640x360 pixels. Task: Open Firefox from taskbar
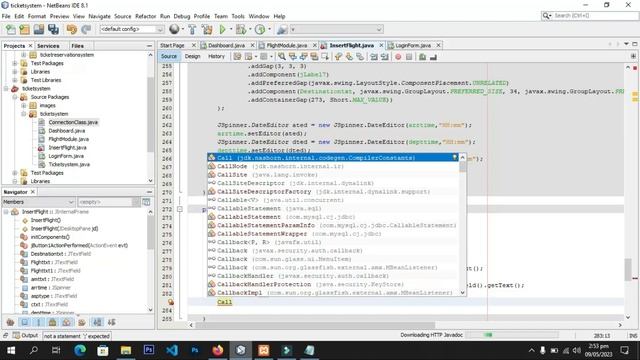click(218, 350)
